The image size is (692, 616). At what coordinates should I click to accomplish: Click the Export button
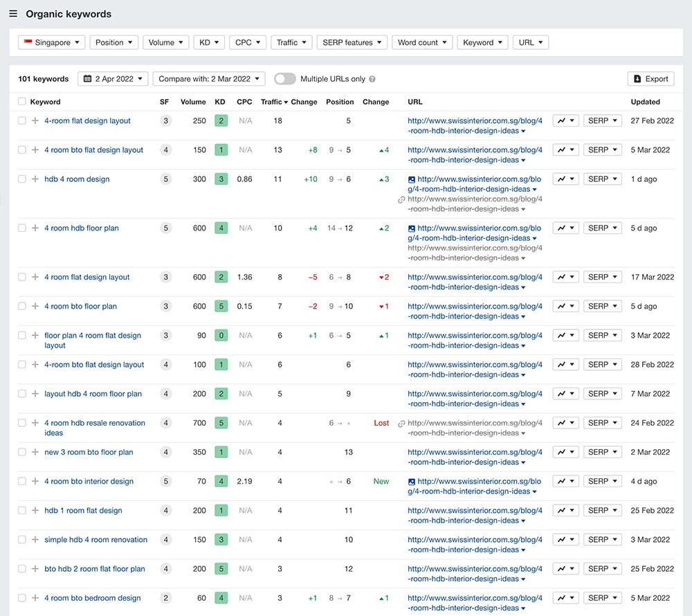(650, 79)
